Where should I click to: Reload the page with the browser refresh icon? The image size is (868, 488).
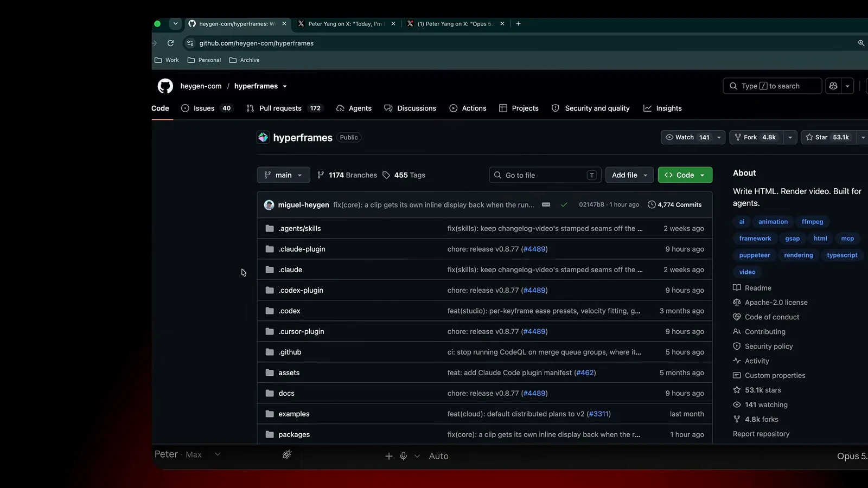click(x=170, y=43)
